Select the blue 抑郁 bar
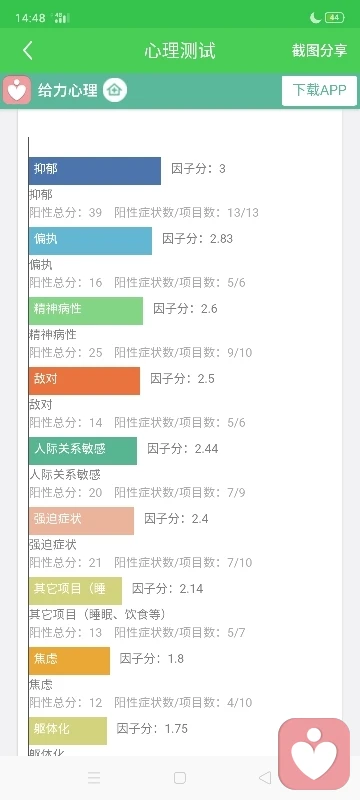The height and width of the screenshot is (800, 360). coord(95,170)
